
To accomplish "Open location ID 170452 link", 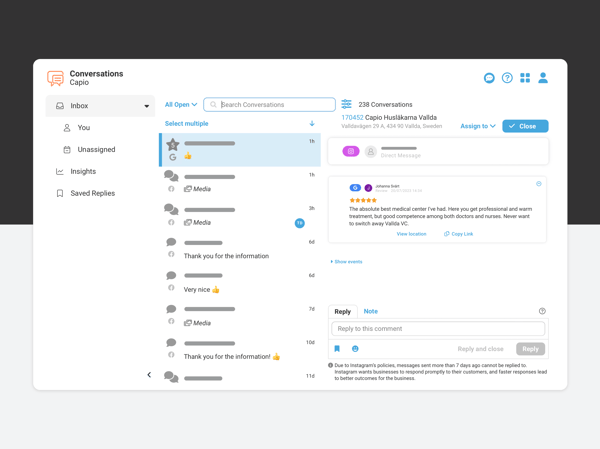I will click(x=352, y=117).
